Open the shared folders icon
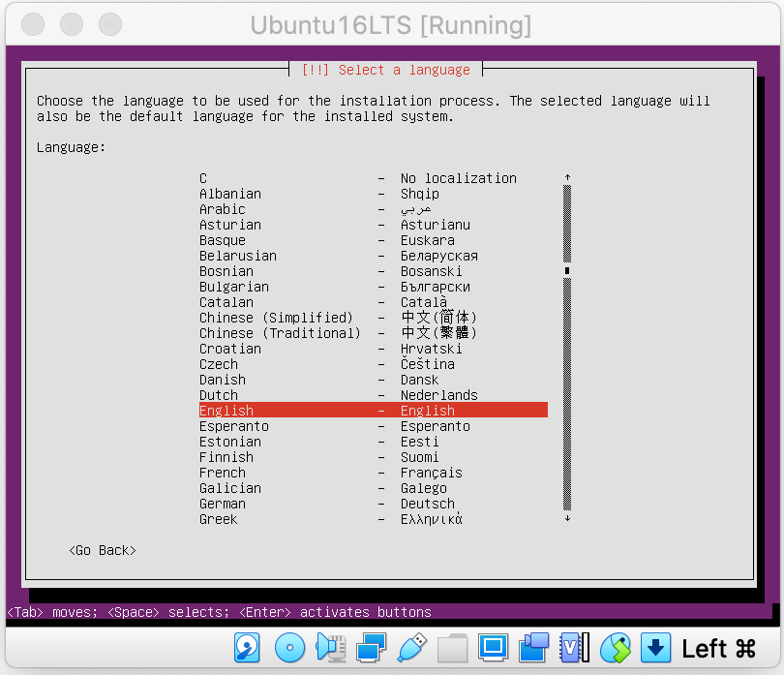The image size is (784, 675). [x=452, y=647]
